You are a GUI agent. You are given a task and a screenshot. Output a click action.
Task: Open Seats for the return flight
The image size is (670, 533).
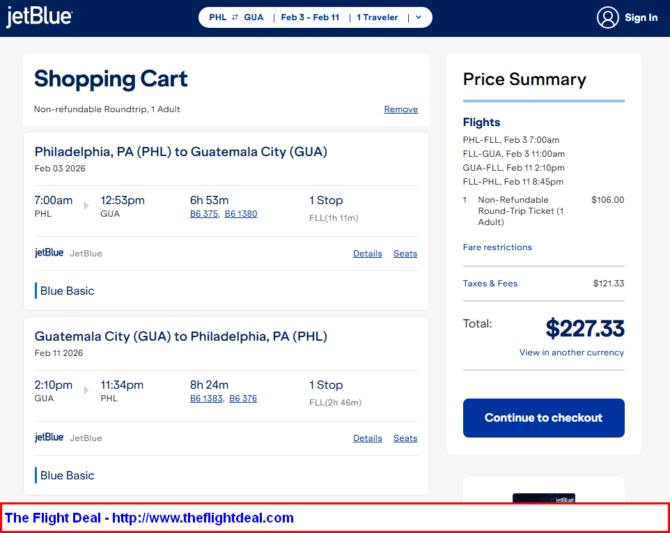(405, 438)
